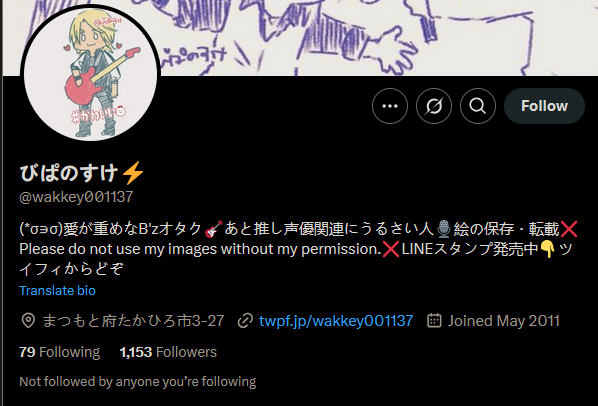Image resolution: width=598 pixels, height=406 pixels.
Task: View the 79 Following list
Action: coord(59,352)
